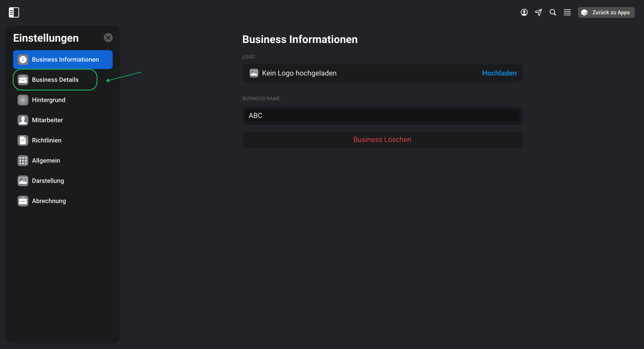
Task: Click the Hochladen link
Action: [x=499, y=73]
